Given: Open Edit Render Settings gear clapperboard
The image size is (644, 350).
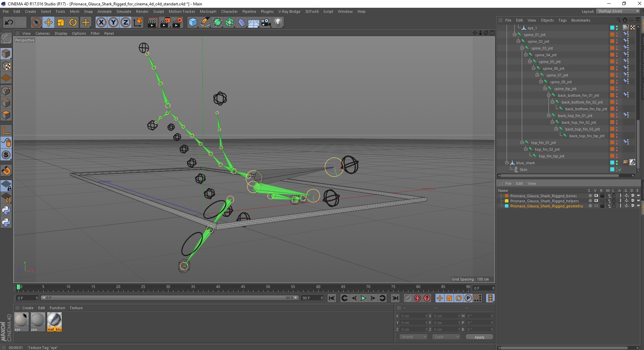Looking at the screenshot, I should point(178,23).
